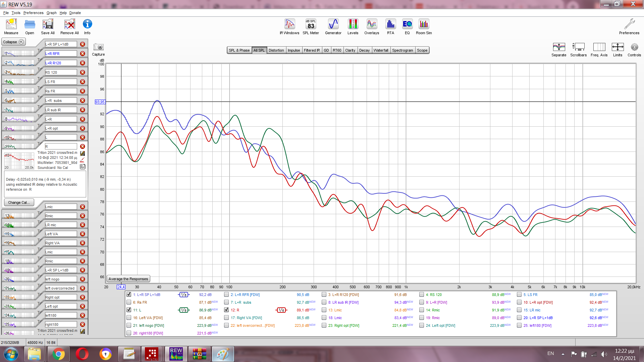
Task: Click the EN language indicator in tray
Action: tap(550, 354)
